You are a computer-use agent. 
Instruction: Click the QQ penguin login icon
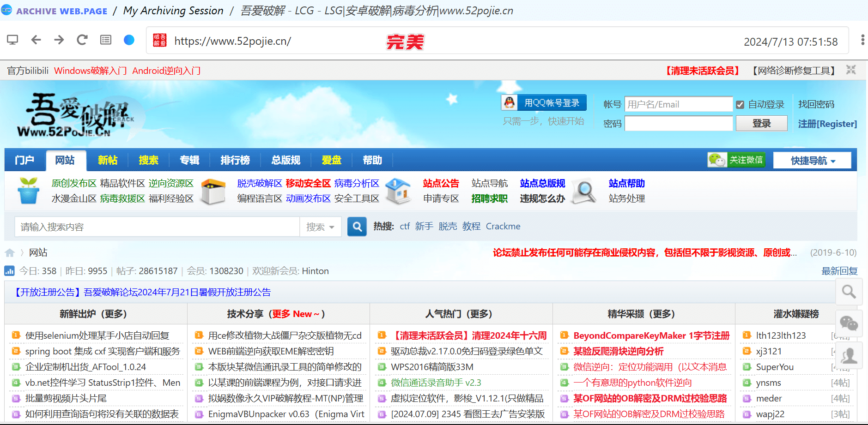coord(510,102)
